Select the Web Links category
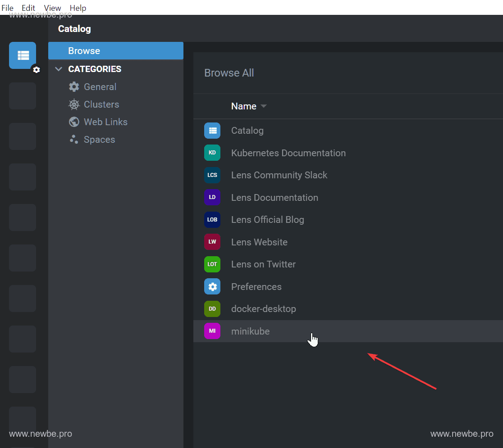The image size is (503, 448). point(105,122)
